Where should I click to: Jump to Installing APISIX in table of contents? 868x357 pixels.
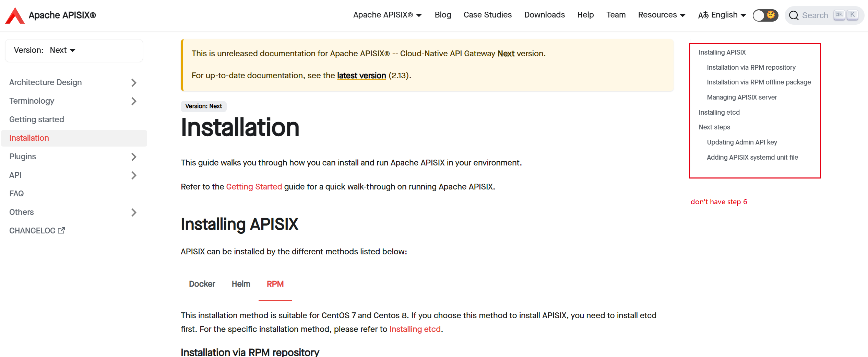tap(722, 52)
